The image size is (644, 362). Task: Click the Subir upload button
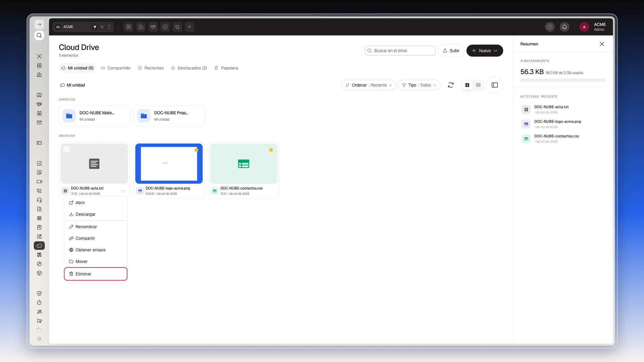[451, 51]
